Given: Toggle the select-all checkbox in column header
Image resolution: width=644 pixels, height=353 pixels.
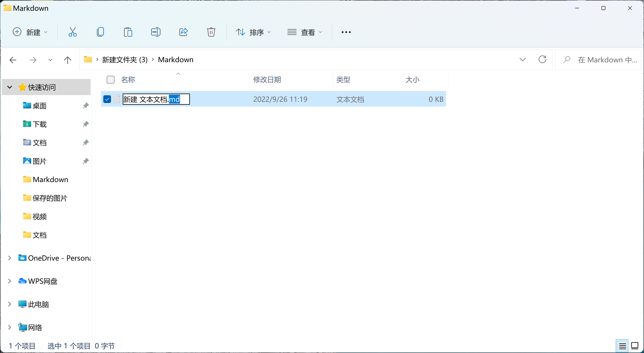Looking at the screenshot, I should coord(110,79).
